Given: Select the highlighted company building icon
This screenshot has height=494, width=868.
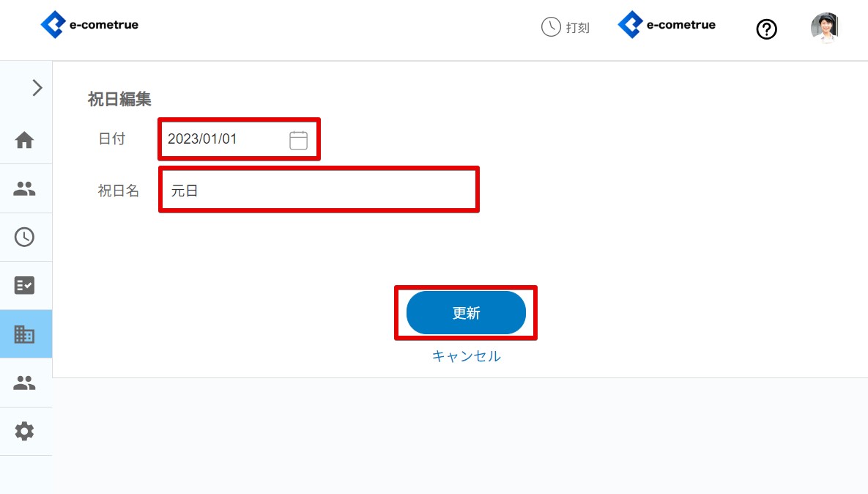Looking at the screenshot, I should coord(24,334).
